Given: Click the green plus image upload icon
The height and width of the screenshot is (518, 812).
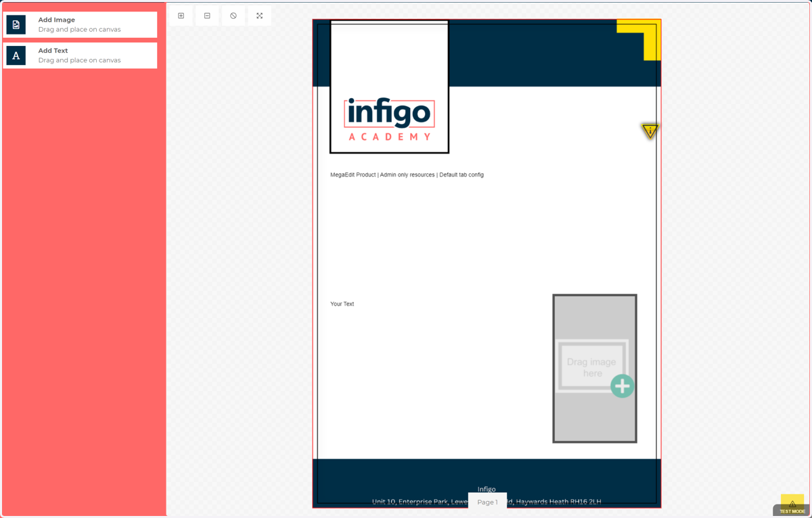Looking at the screenshot, I should click(623, 386).
